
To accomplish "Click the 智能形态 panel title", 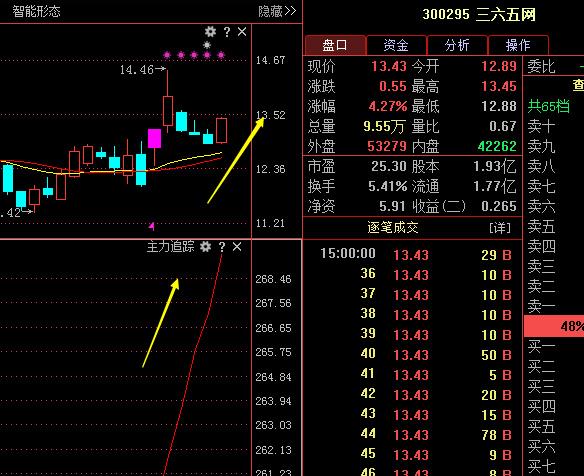I will coord(36,12).
